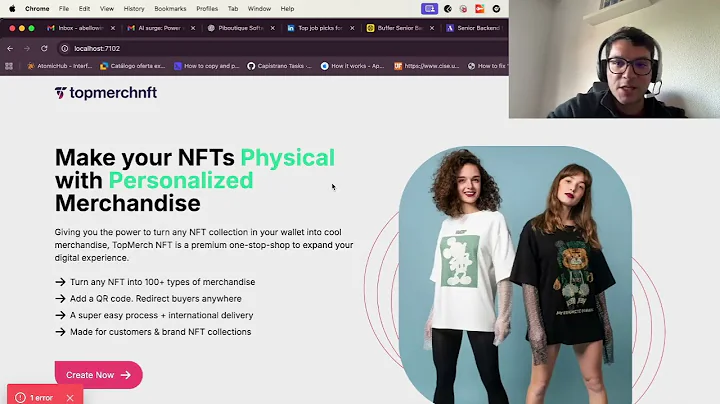Click the webcam video overlay
Image resolution: width=720 pixels, height=404 pixels.
614,59
